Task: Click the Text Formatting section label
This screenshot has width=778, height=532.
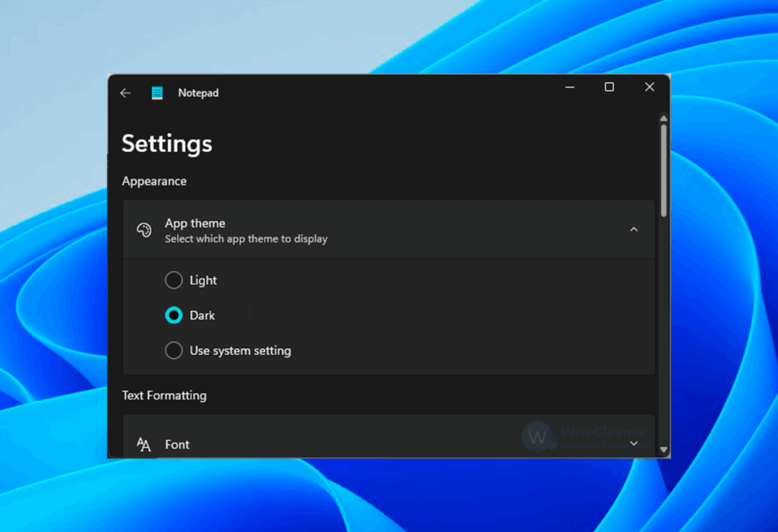Action: click(164, 395)
